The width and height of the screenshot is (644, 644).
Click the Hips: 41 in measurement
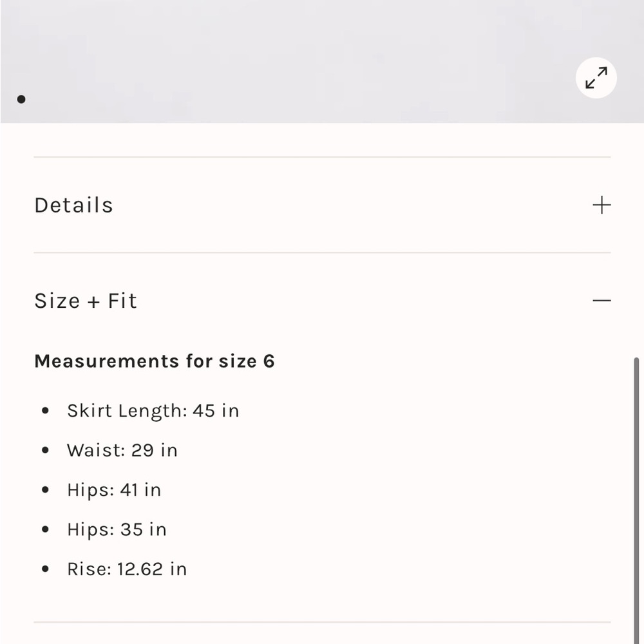[114, 490]
